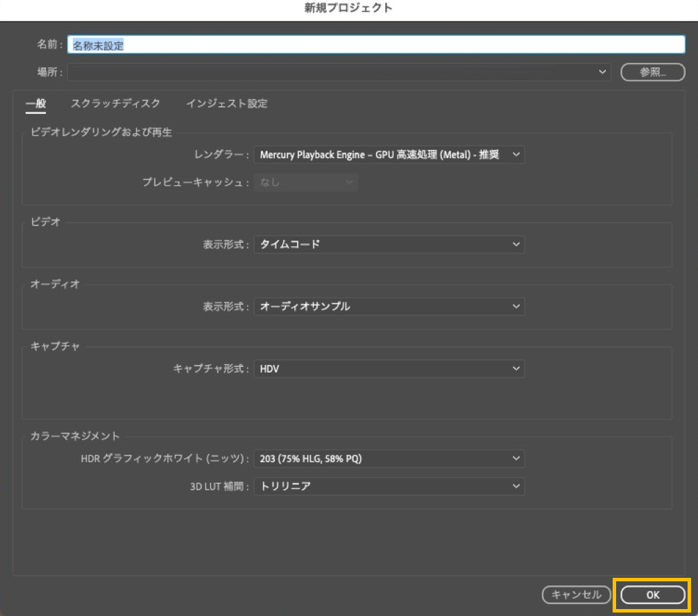Confirm the new project with OK
Viewport: 698px width, 616px height.
tap(653, 594)
